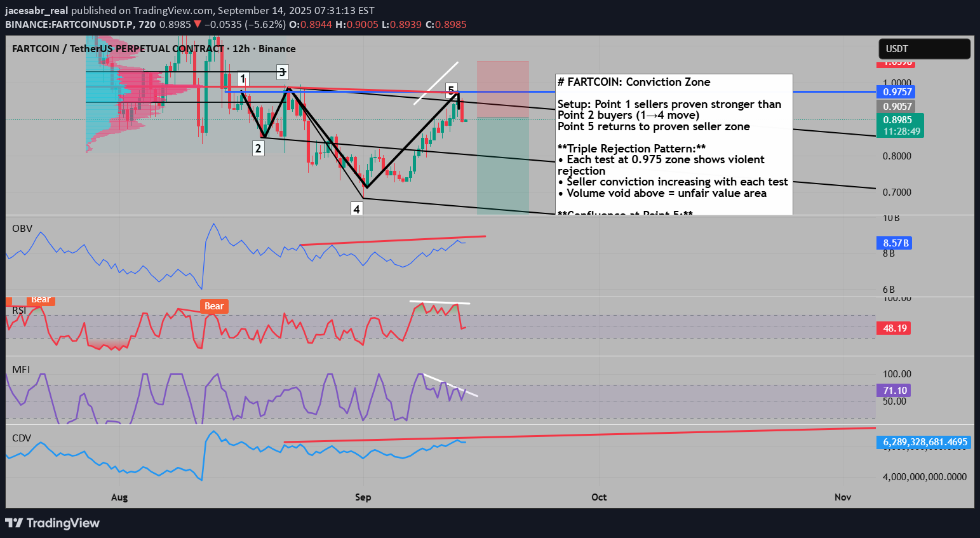Click the TradingView logo at the bottom
This screenshot has height=538, width=980.
point(53,523)
